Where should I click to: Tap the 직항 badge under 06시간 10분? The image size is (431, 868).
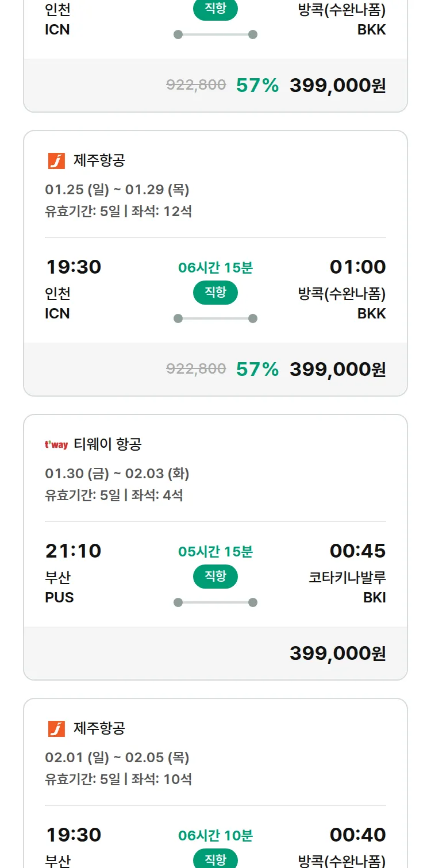pyautogui.click(x=215, y=859)
